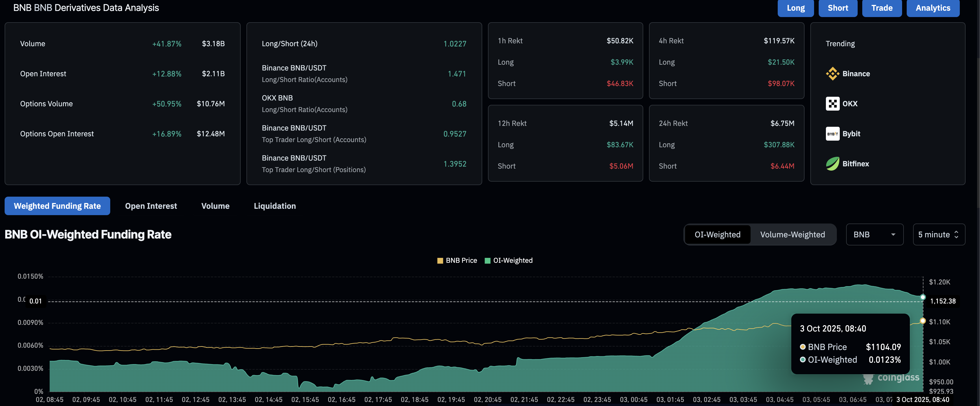
Task: Open the Liquidation tab
Action: [x=274, y=206]
